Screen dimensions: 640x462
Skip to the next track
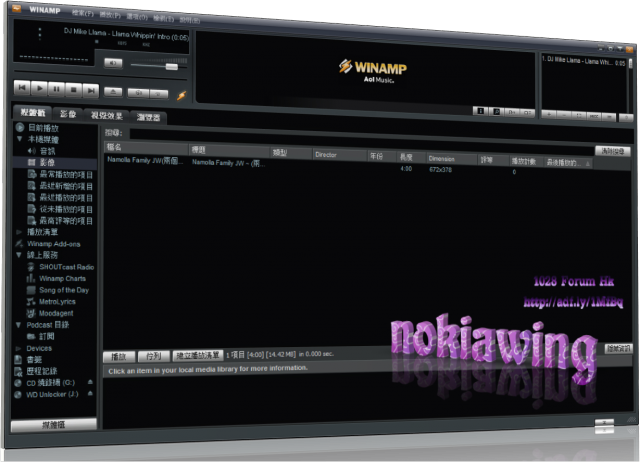click(91, 90)
